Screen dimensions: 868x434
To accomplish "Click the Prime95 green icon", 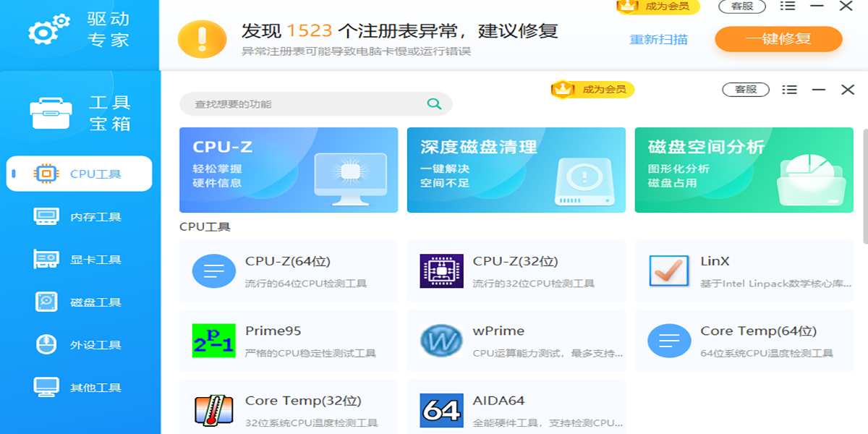I will click(x=213, y=341).
